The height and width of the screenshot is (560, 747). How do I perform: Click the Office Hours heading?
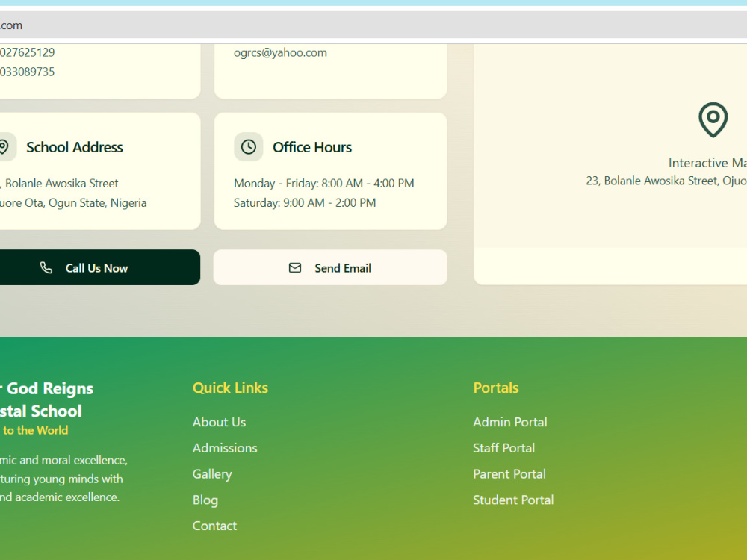tap(312, 147)
